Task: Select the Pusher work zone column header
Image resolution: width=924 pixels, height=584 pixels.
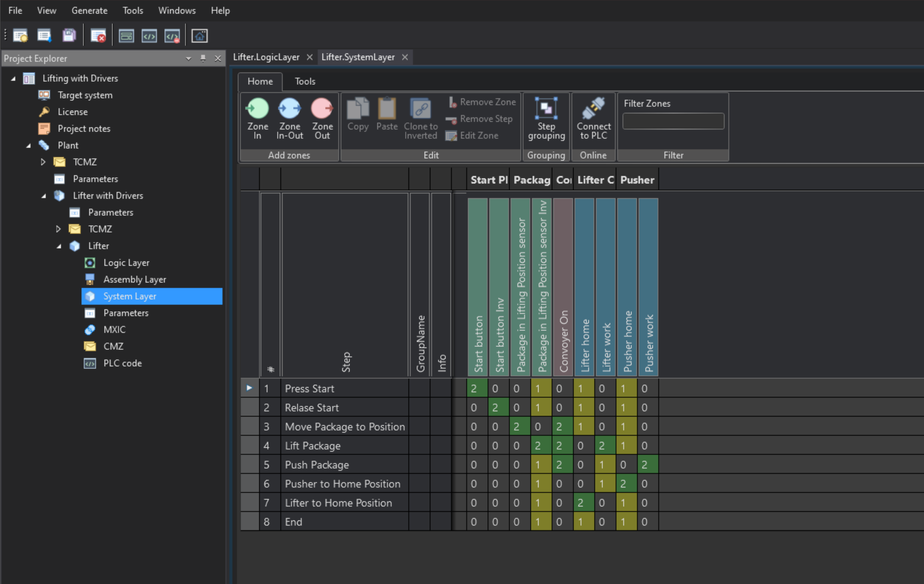Action: (x=648, y=287)
